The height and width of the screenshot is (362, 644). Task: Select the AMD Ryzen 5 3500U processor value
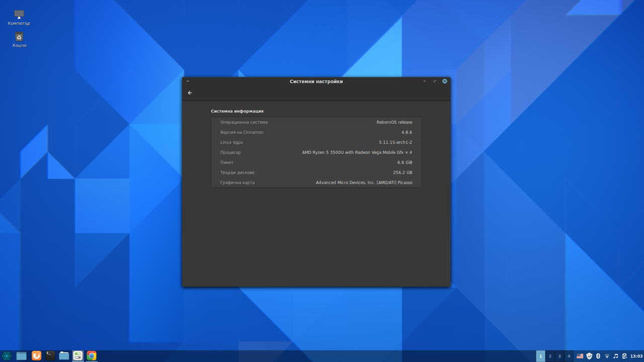point(357,152)
